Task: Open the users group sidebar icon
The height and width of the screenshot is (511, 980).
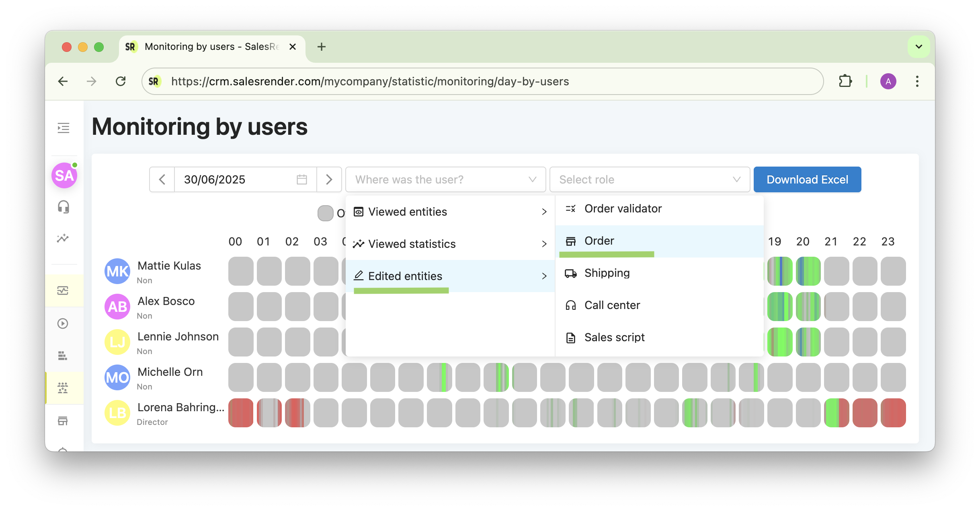Action: coord(63,388)
